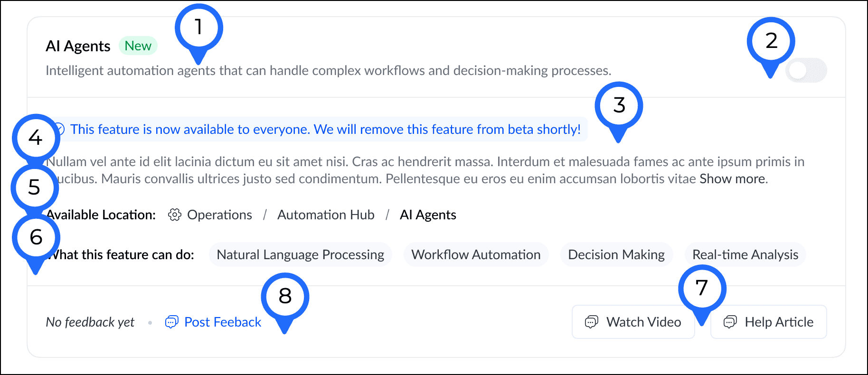Select the AI Agents breadcrumb entry
Viewport: 868px width, 375px height.
point(428,215)
